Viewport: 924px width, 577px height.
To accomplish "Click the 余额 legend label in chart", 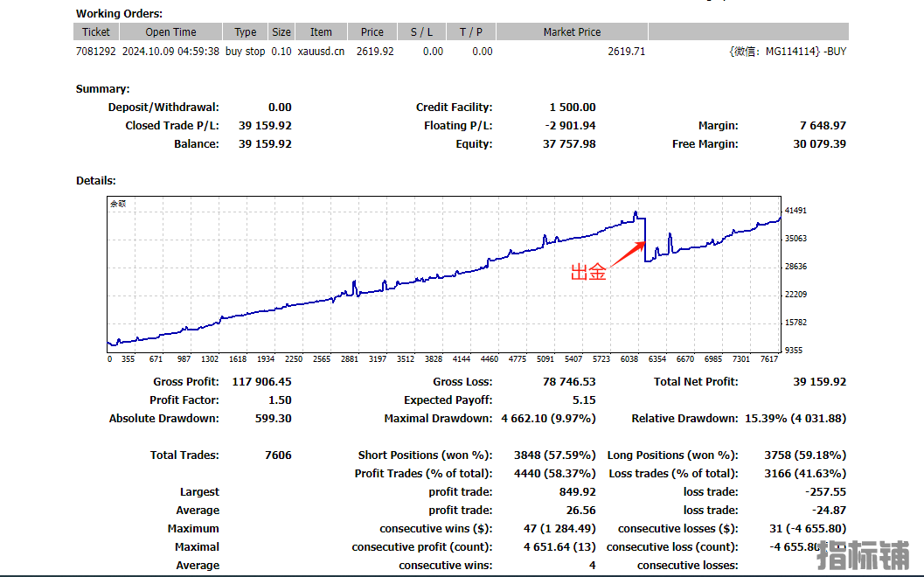I will [118, 204].
